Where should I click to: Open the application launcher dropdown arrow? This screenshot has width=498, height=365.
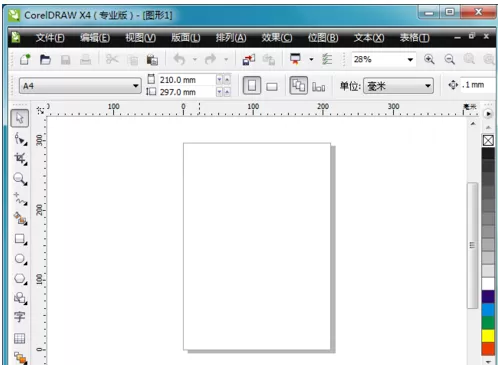point(311,60)
